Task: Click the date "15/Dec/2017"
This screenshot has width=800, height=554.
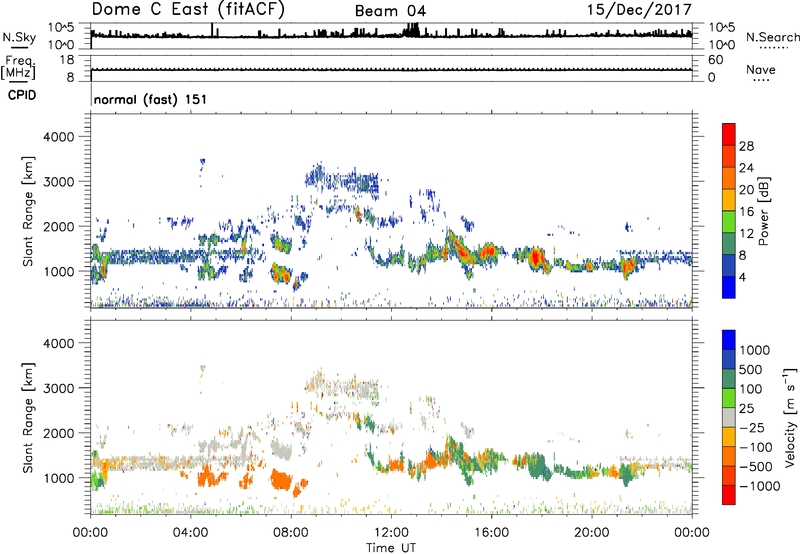Action: tap(639, 9)
